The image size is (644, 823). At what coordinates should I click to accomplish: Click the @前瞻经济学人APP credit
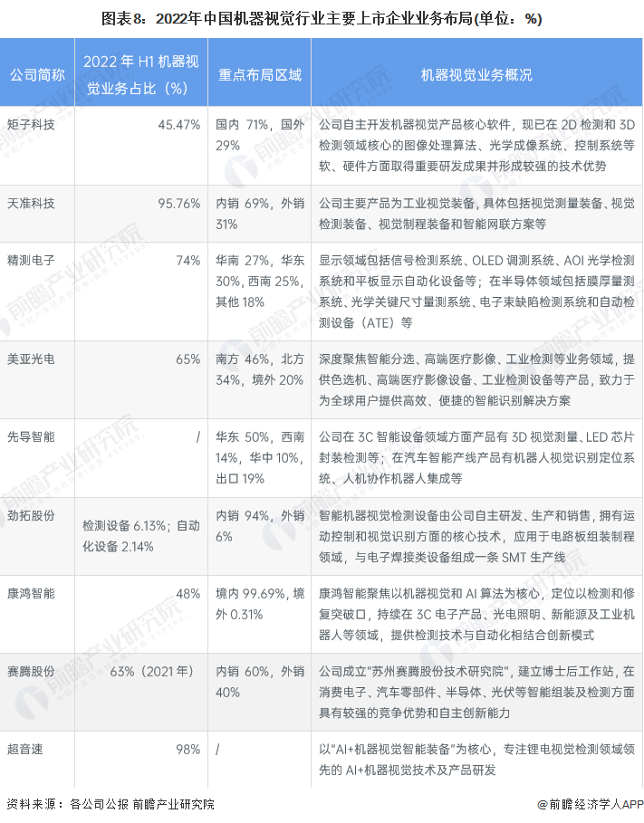tap(591, 804)
